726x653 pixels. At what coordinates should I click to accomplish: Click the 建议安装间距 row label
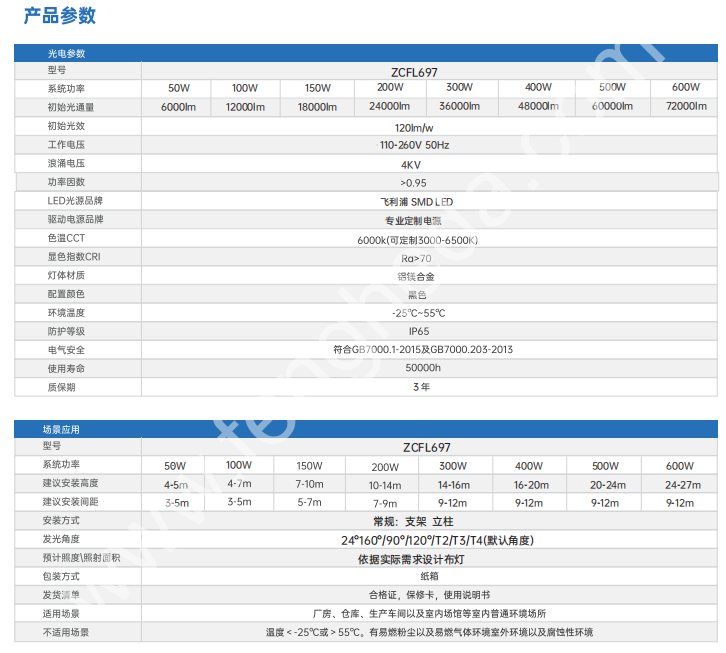pyautogui.click(x=70, y=502)
